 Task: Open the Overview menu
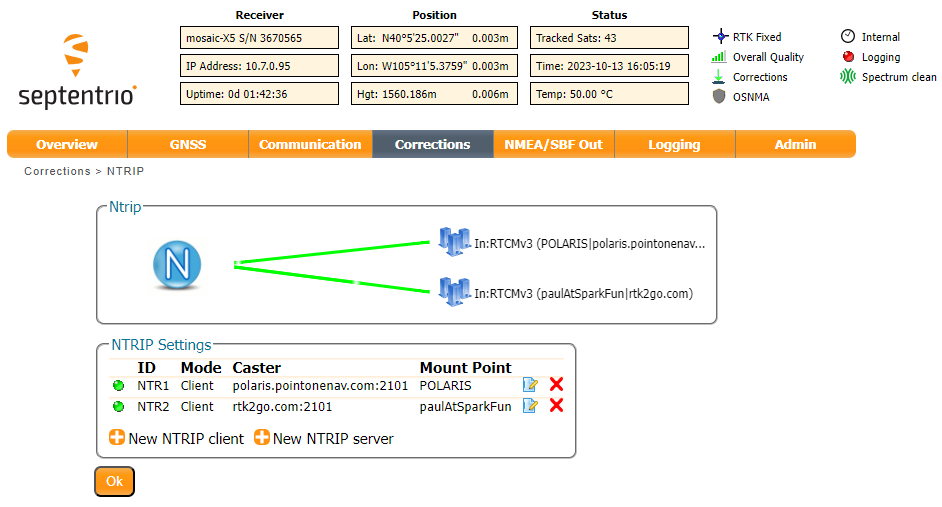pos(67,144)
